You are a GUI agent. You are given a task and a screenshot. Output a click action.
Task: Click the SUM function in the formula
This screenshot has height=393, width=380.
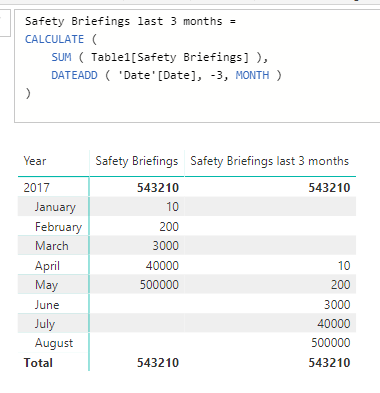pyautogui.click(x=61, y=57)
